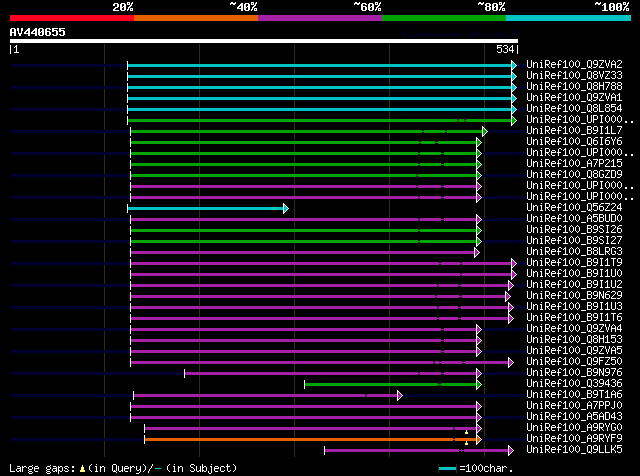This screenshot has height=476, width=640.
Task: Select the UniRef100_A9RYF9 label
Action: click(x=574, y=439)
